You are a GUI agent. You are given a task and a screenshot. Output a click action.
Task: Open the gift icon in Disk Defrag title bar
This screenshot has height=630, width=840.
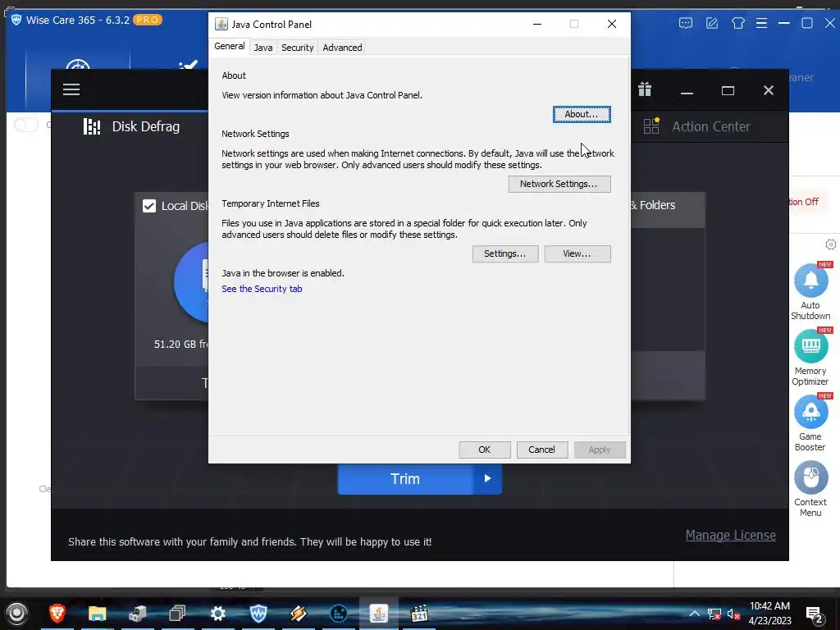[645, 89]
